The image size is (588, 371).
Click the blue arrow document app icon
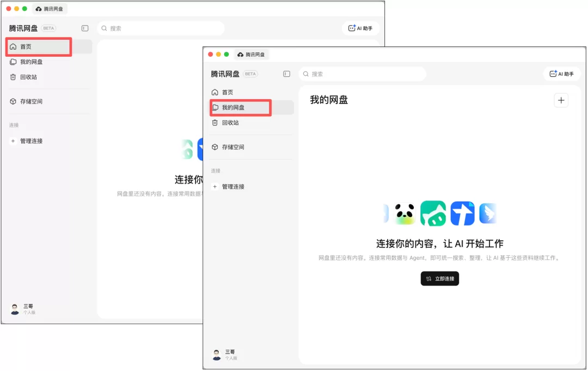coord(462,214)
